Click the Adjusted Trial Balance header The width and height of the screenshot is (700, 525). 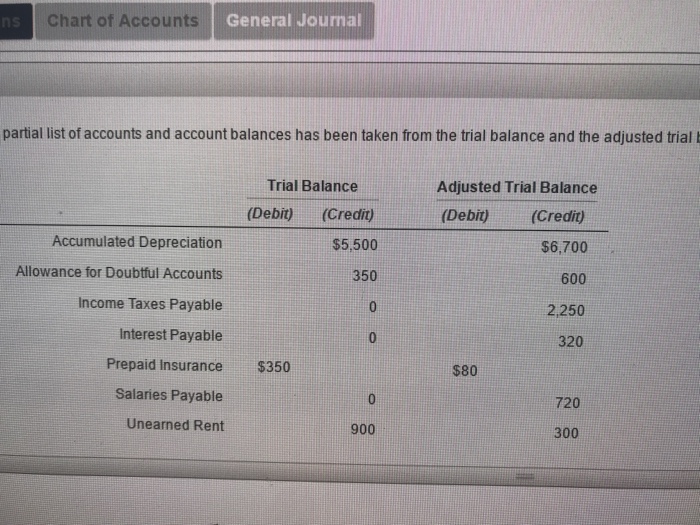tap(517, 187)
